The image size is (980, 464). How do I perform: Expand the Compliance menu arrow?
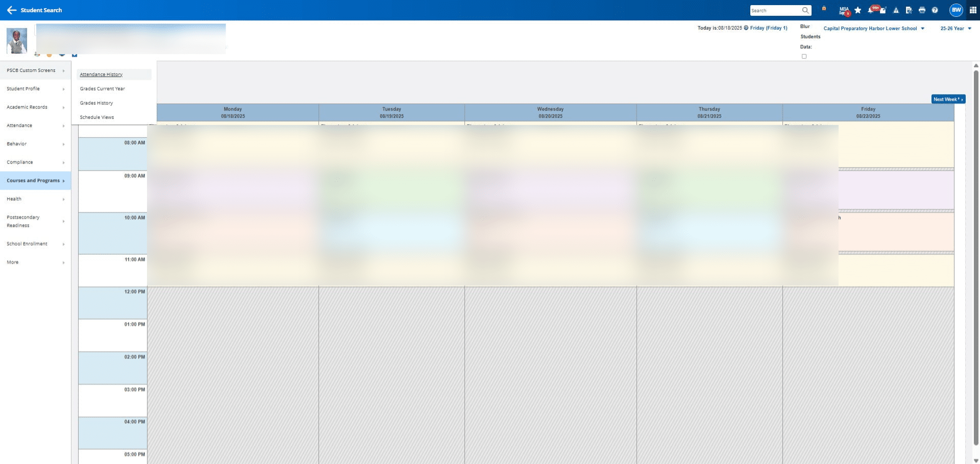pyautogui.click(x=64, y=163)
